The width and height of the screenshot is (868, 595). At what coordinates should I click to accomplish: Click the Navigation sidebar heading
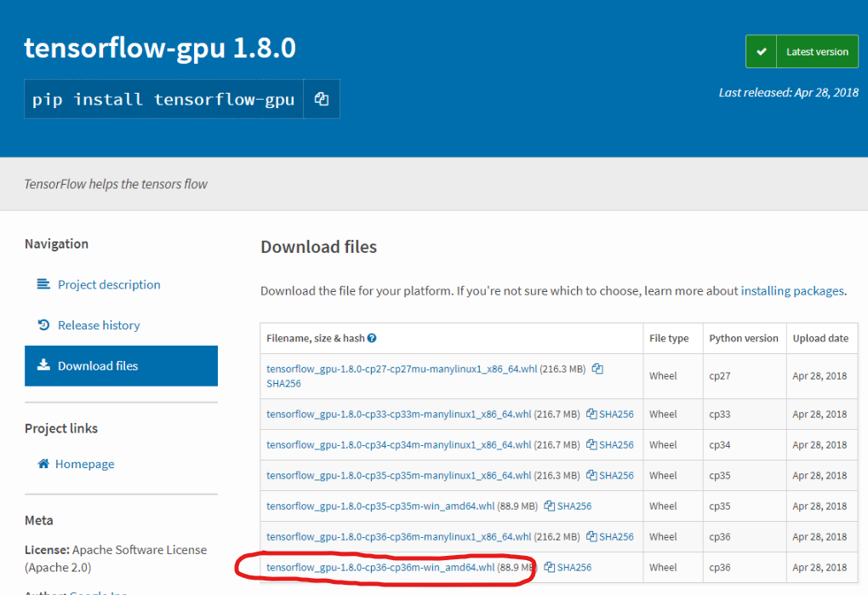[56, 244]
